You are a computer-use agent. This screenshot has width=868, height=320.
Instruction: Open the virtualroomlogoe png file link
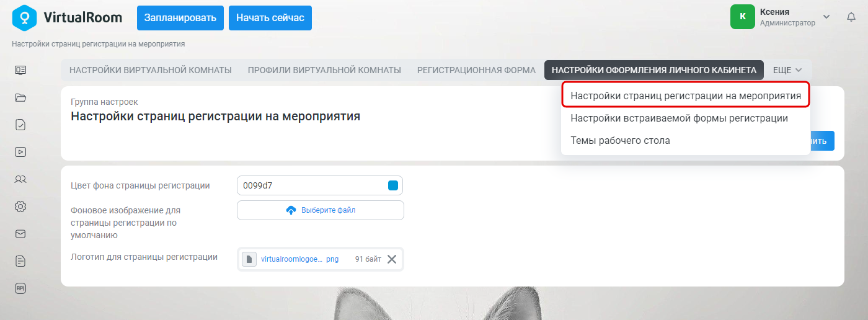point(300,259)
